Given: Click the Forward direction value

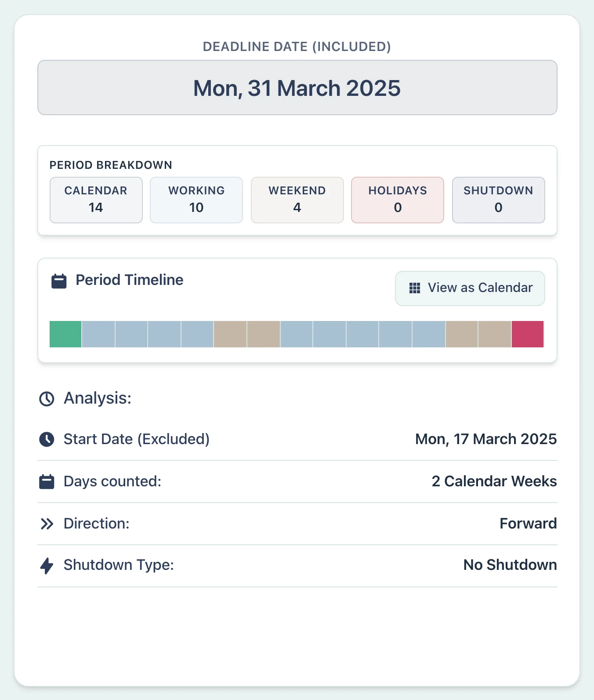Looking at the screenshot, I should pos(528,524).
